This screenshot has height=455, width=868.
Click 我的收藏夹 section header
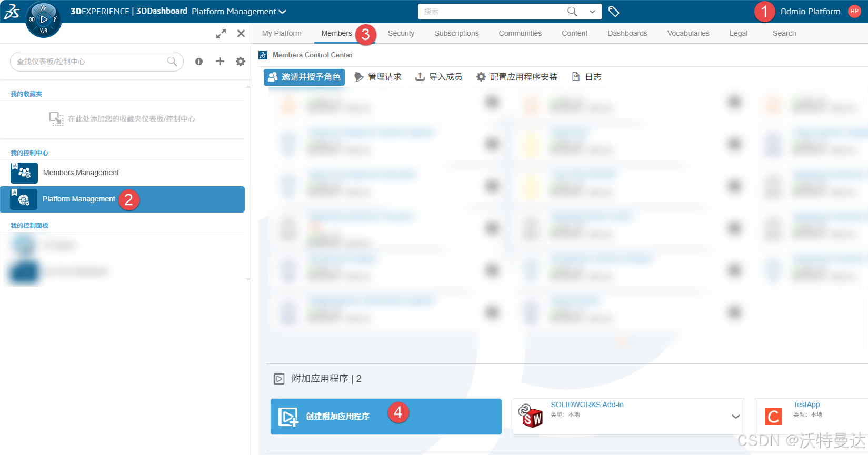26,94
